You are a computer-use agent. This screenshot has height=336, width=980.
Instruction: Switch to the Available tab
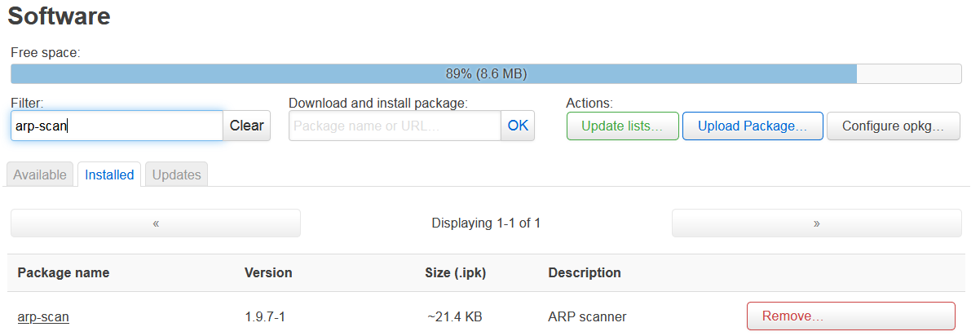click(x=40, y=175)
